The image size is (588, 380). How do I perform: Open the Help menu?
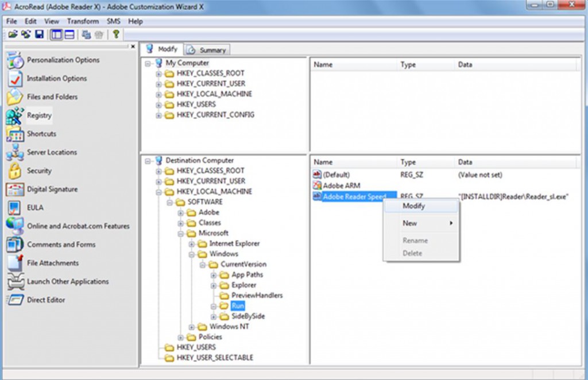pos(136,21)
